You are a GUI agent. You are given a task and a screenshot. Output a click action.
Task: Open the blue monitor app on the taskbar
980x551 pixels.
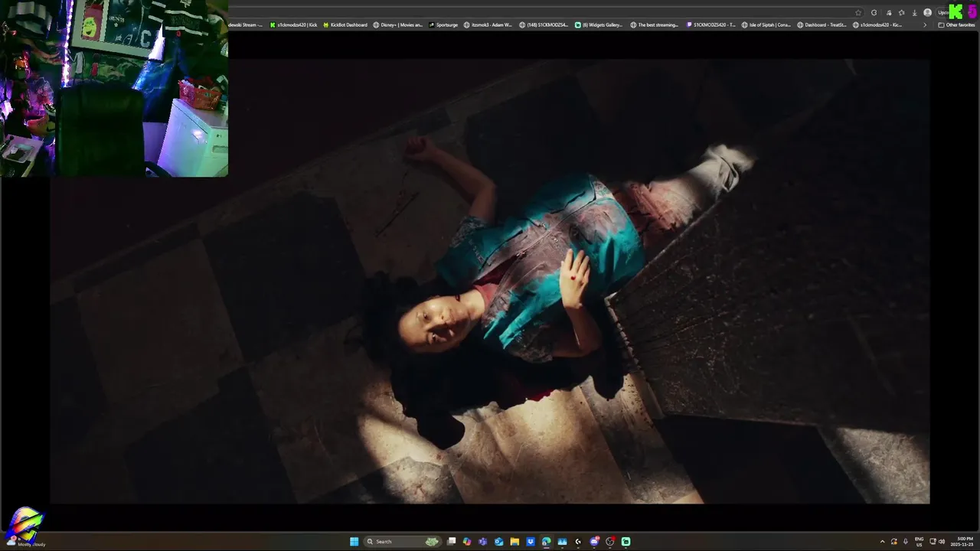coord(562,542)
